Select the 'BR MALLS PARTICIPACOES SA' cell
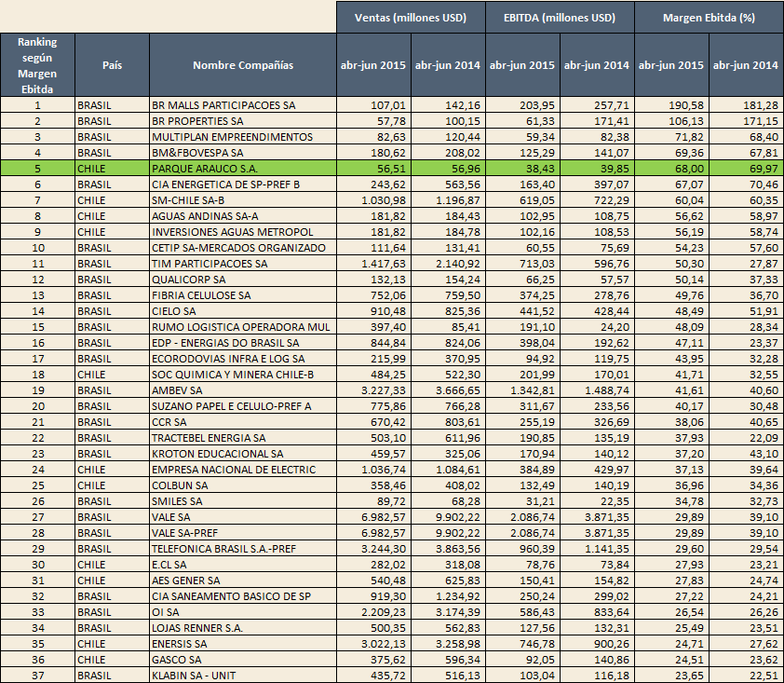This screenshot has height=683, width=784. (x=243, y=105)
